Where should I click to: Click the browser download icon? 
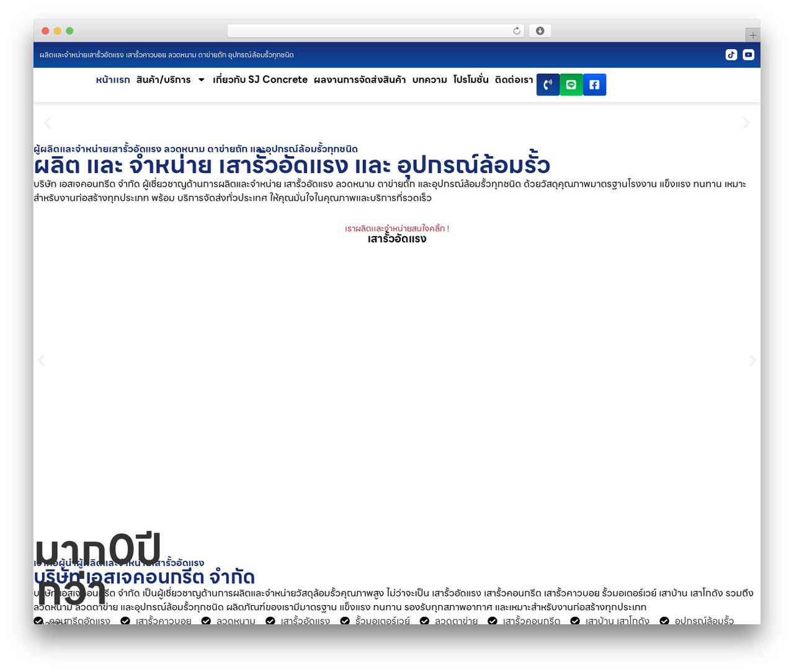click(540, 31)
